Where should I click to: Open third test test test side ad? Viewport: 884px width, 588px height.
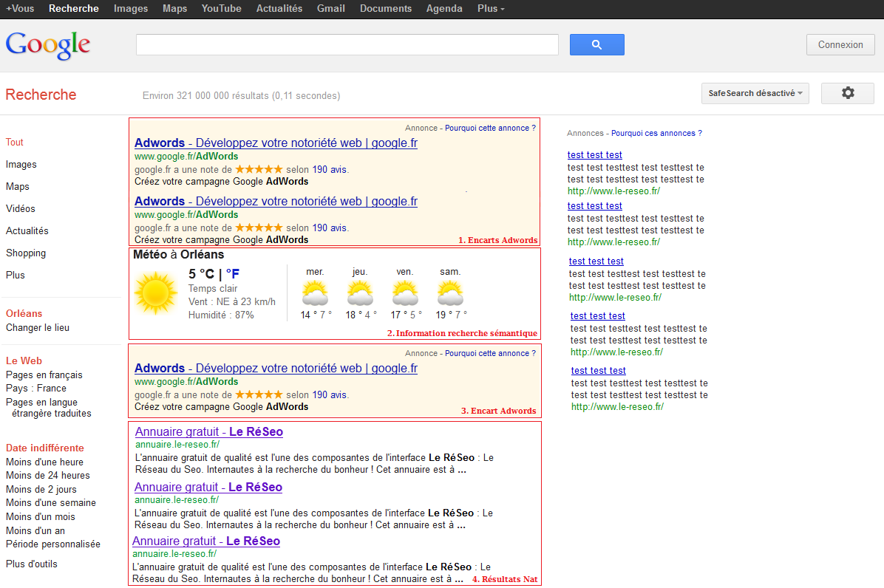pos(596,261)
